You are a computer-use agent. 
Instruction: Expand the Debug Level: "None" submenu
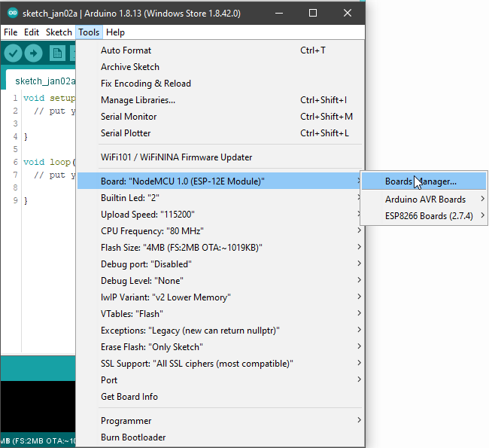220,280
